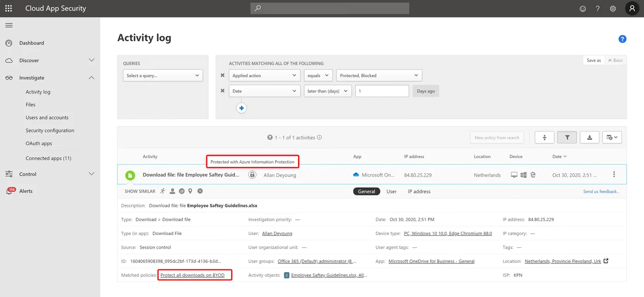Screen dimensions: 644x297
Task: Export activities with the download icon
Action: 589,137
